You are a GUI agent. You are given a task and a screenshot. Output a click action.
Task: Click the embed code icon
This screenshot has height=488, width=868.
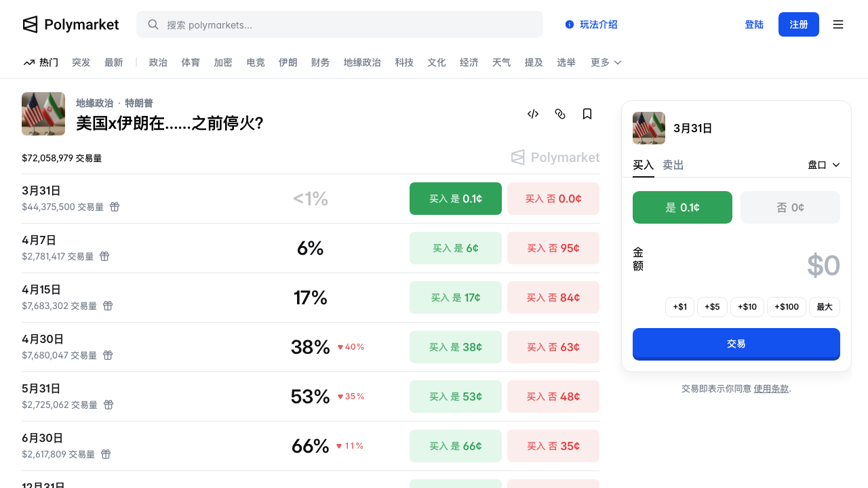click(x=533, y=114)
